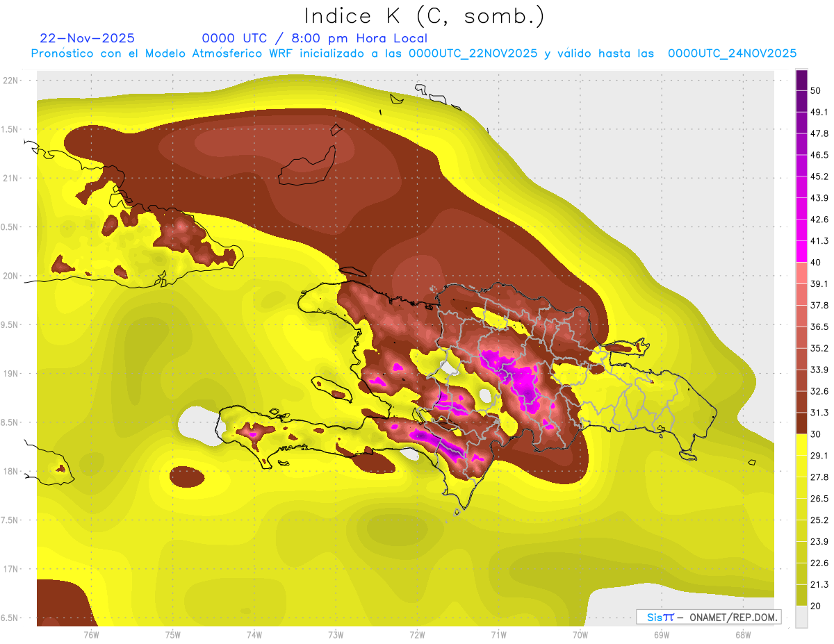Click the '46.5' color scale value

[x=819, y=155]
